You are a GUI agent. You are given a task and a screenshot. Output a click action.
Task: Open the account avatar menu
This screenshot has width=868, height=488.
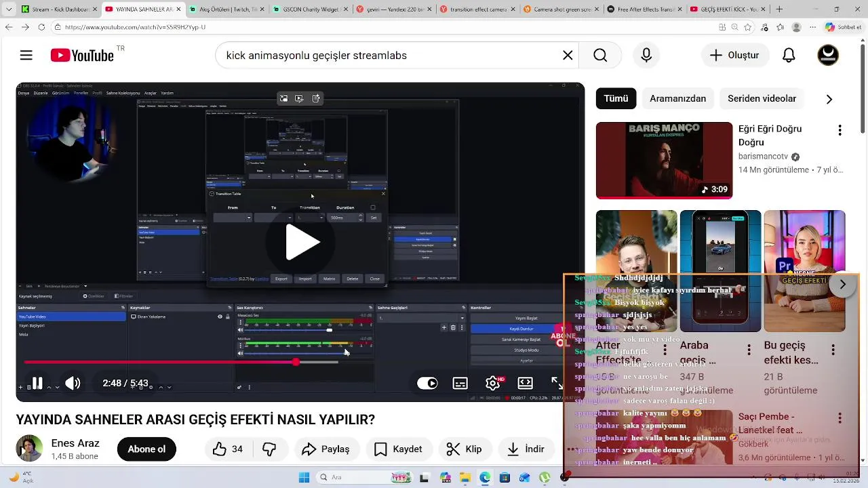(x=828, y=55)
